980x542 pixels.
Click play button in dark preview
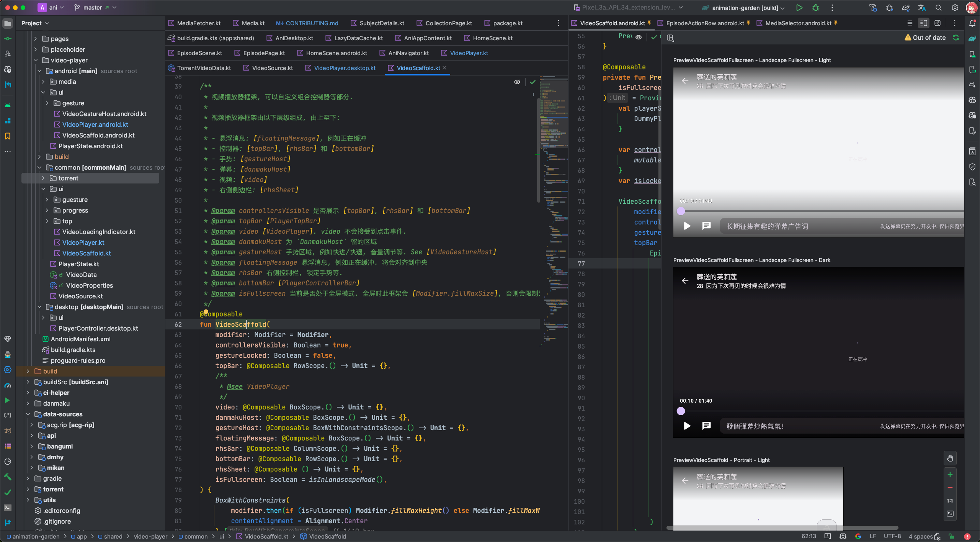pyautogui.click(x=687, y=426)
